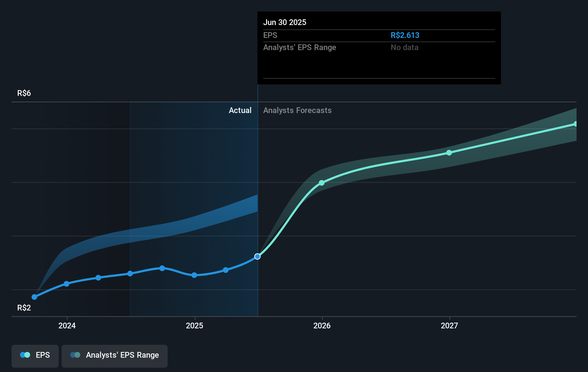Click the Jun 30 2025 EPS data point

[x=257, y=256]
